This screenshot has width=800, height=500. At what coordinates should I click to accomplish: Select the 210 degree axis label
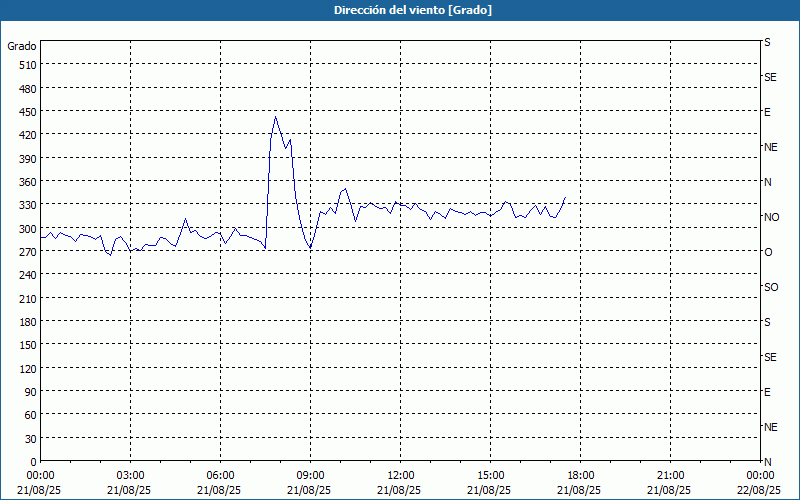[x=28, y=298]
